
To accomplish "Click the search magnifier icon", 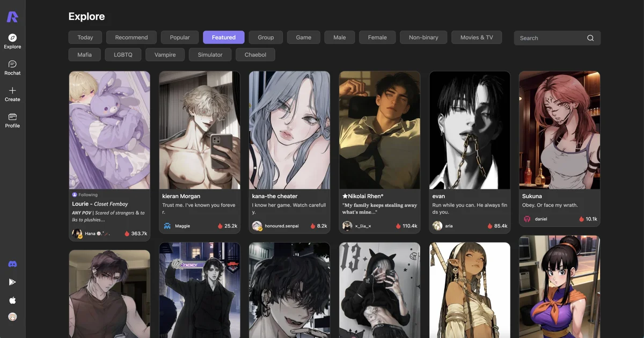I will [x=590, y=38].
